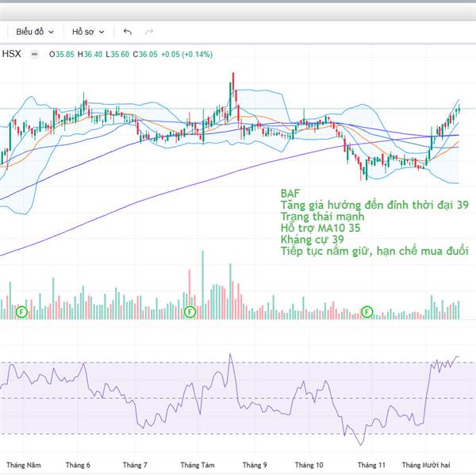Click the undo arrow icon
The image size is (476, 476).
[x=128, y=32]
